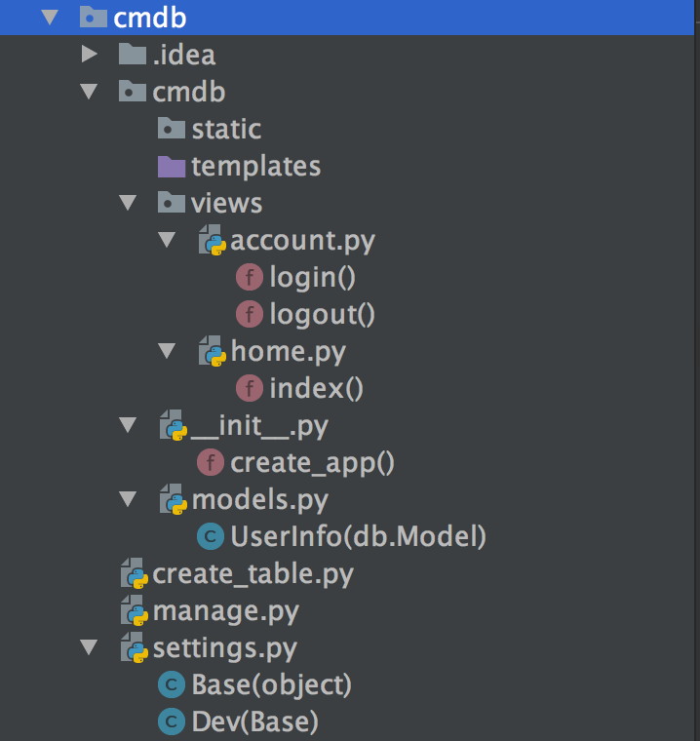Select the Base(object) class entry

[271, 685]
